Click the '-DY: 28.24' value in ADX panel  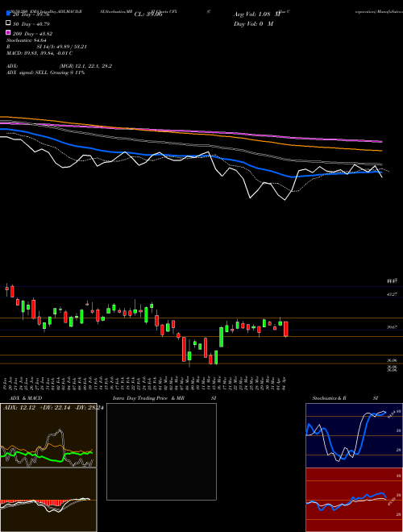coord(89,408)
